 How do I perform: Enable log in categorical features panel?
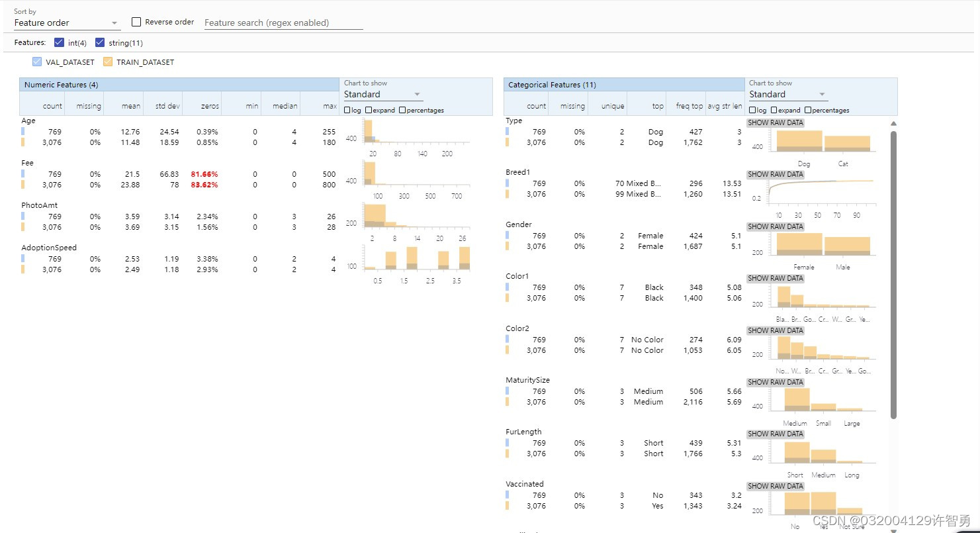point(752,111)
